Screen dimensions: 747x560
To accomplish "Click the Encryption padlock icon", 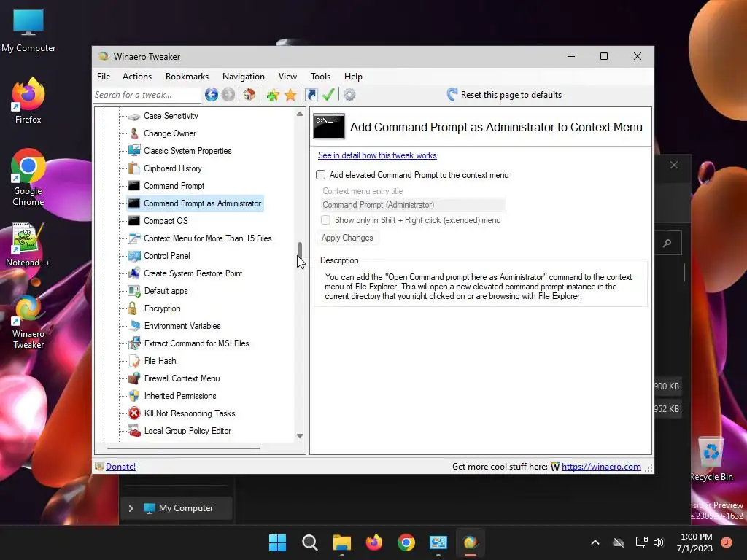I will point(134,308).
